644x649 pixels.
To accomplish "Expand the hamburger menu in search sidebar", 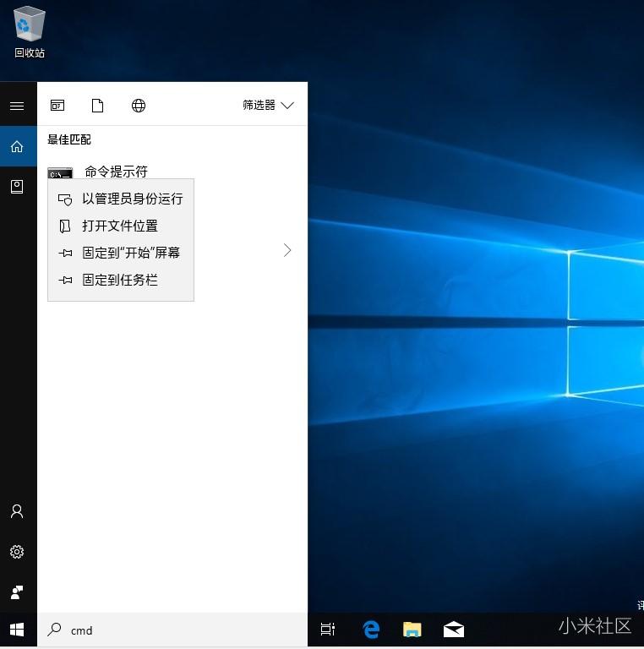I will point(17,106).
